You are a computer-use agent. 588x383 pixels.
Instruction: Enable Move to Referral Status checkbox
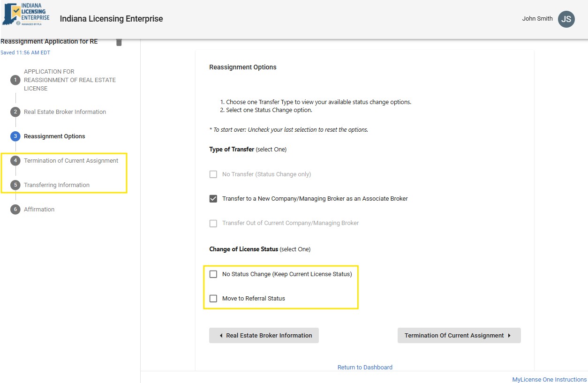[x=213, y=299]
